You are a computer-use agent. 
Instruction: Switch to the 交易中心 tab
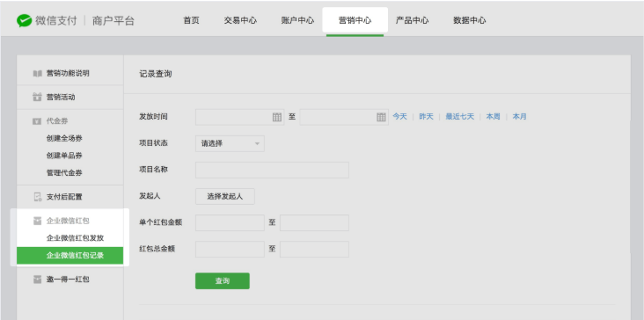point(240,20)
